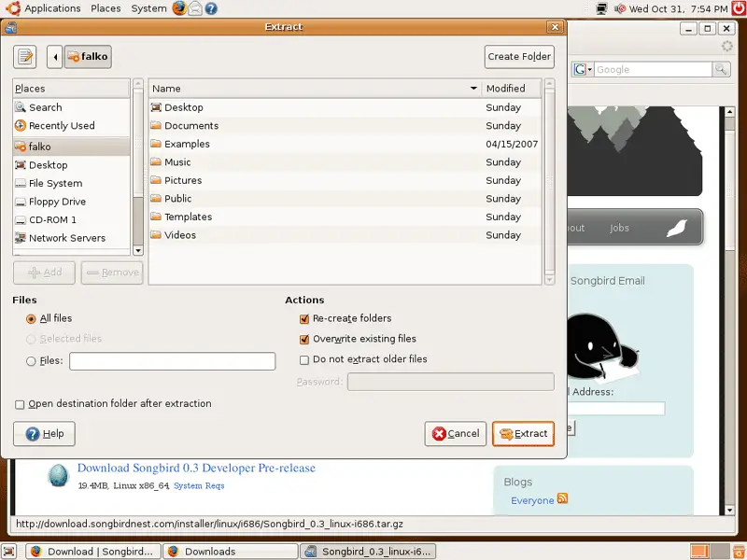This screenshot has height=560, width=747.
Task: Click the Show Desktop icon in taskbar
Action: pyautogui.click(x=9, y=552)
